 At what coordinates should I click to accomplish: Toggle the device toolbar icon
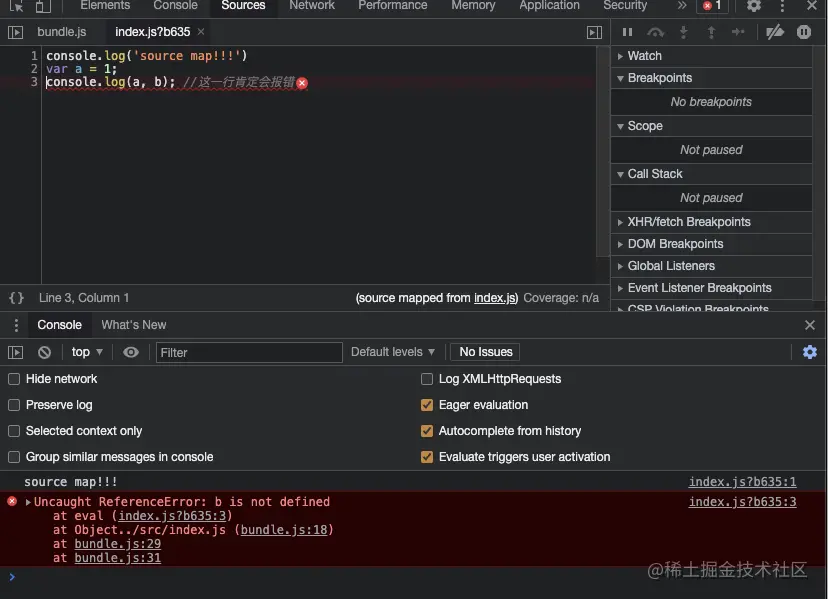tap(43, 6)
